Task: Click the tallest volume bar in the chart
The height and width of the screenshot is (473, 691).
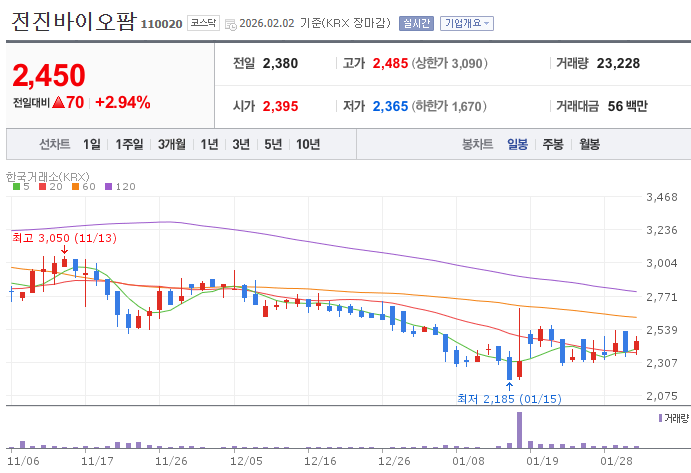Action: pos(519,430)
